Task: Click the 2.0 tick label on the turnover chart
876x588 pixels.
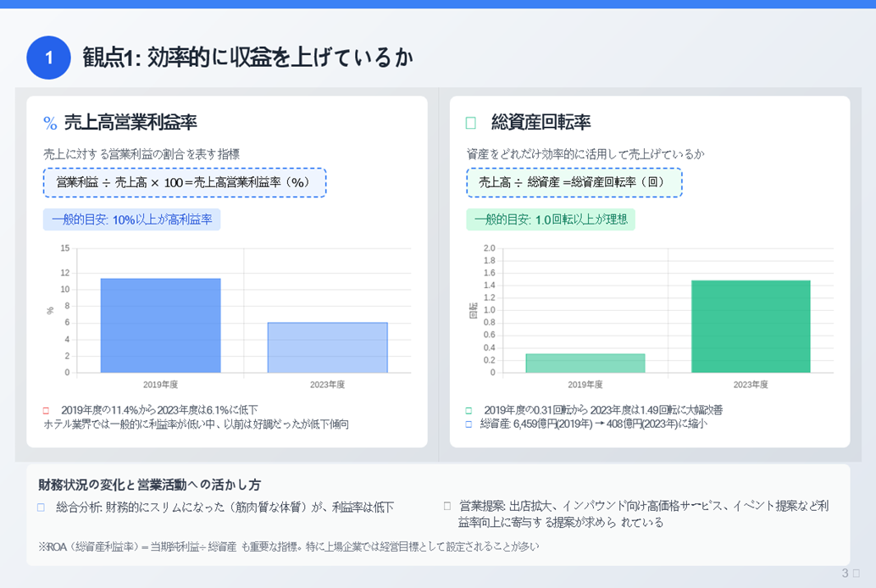Action: (x=490, y=248)
